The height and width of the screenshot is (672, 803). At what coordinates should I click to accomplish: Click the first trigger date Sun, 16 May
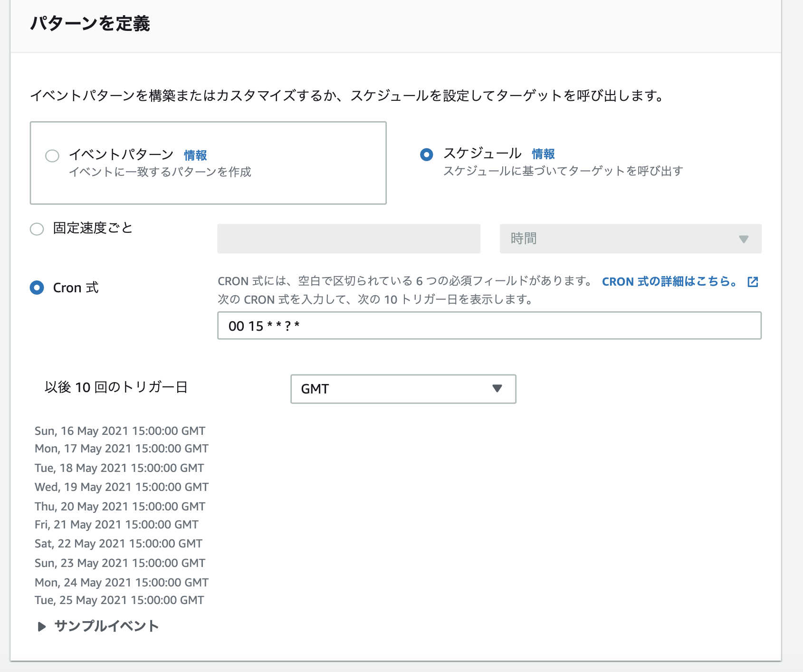click(x=120, y=431)
